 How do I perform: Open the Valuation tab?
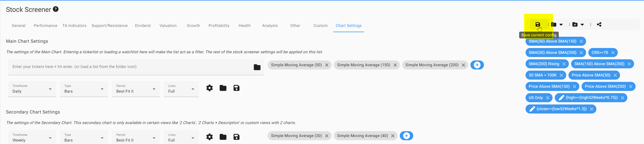168,26
